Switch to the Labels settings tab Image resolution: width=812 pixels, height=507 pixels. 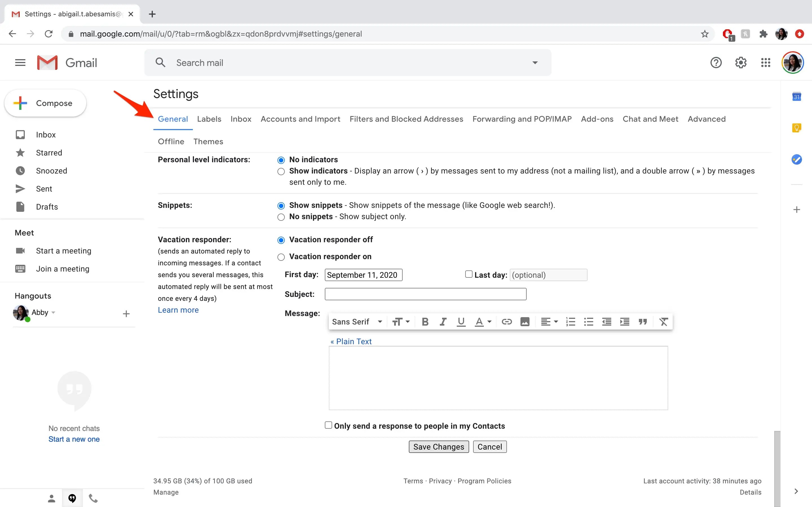click(209, 119)
